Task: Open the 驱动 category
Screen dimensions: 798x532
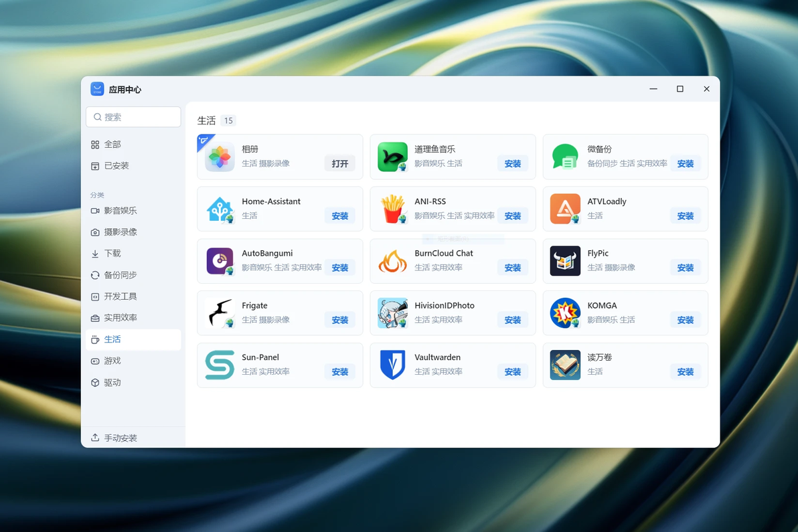Action: 133,383
